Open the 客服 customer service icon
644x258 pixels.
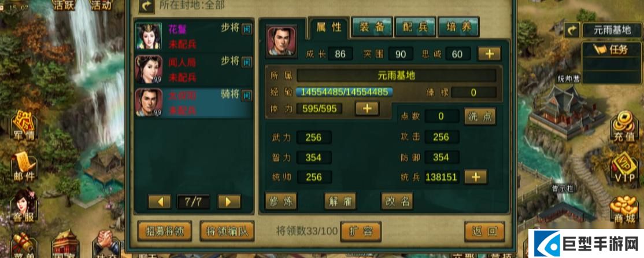click(24, 207)
